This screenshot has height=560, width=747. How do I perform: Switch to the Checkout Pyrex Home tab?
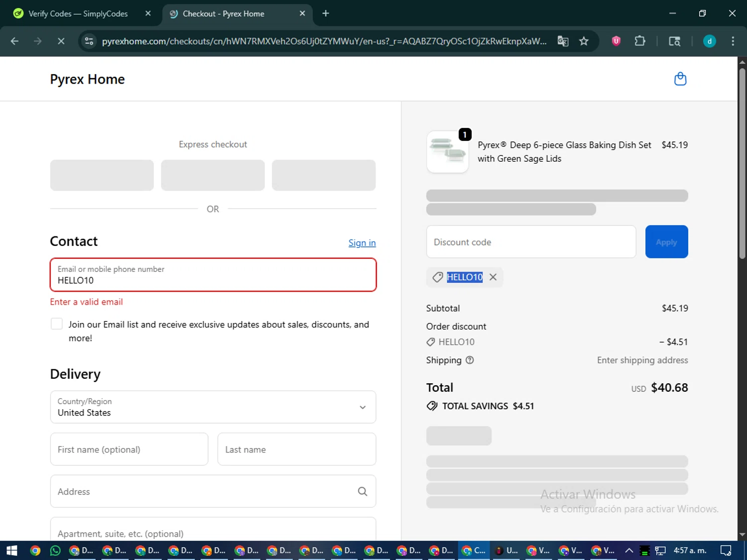pyautogui.click(x=224, y=13)
